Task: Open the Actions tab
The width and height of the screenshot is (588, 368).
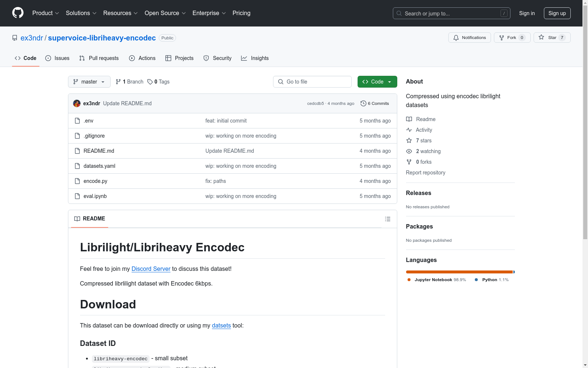Action: pos(142,58)
